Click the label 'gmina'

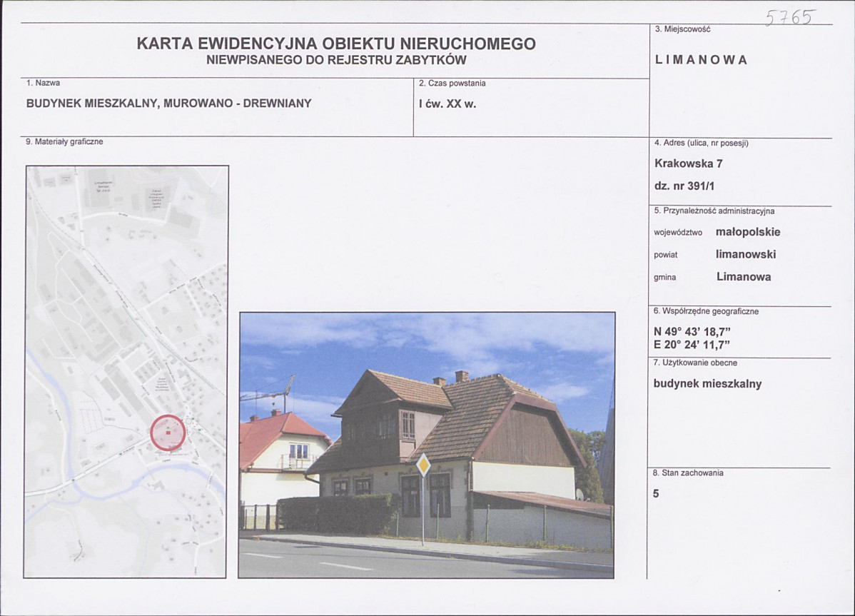point(664,278)
